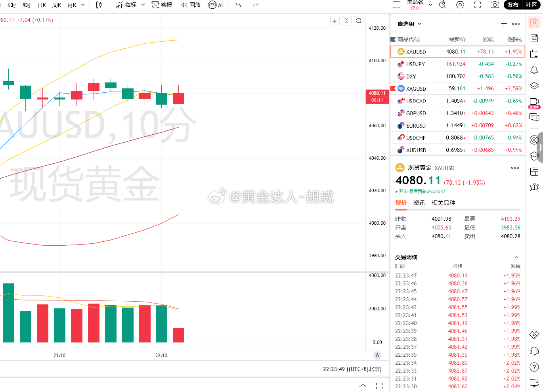
Task: Click the 保存 save link
Action: pyautogui.click(x=415, y=8)
